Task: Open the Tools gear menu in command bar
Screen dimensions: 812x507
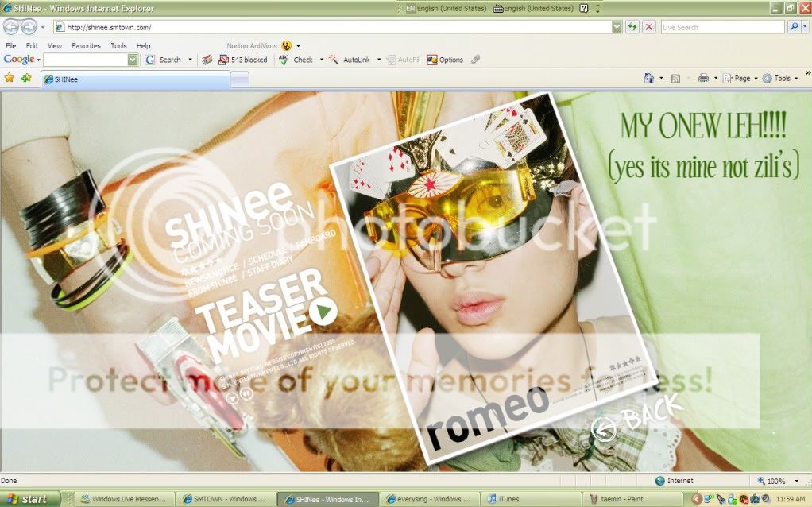Action: pyautogui.click(x=779, y=79)
